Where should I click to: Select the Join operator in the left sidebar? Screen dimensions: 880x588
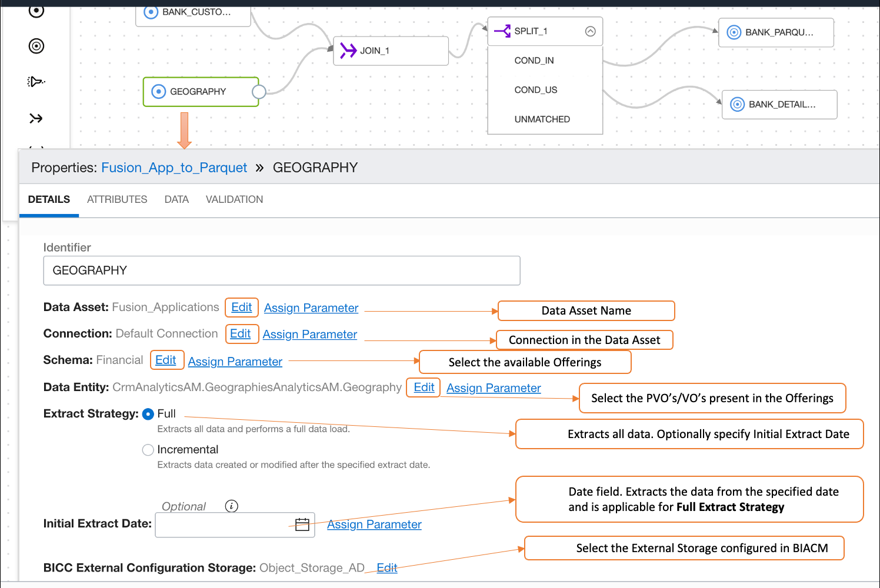tap(36, 118)
